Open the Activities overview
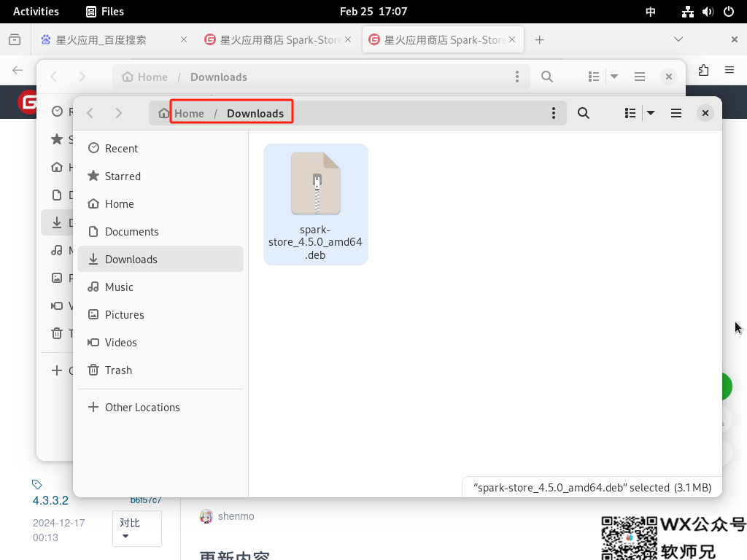 tap(36, 11)
